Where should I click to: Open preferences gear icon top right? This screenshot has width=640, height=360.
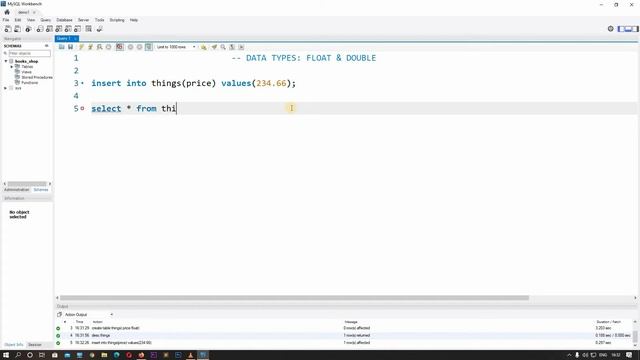point(611,29)
